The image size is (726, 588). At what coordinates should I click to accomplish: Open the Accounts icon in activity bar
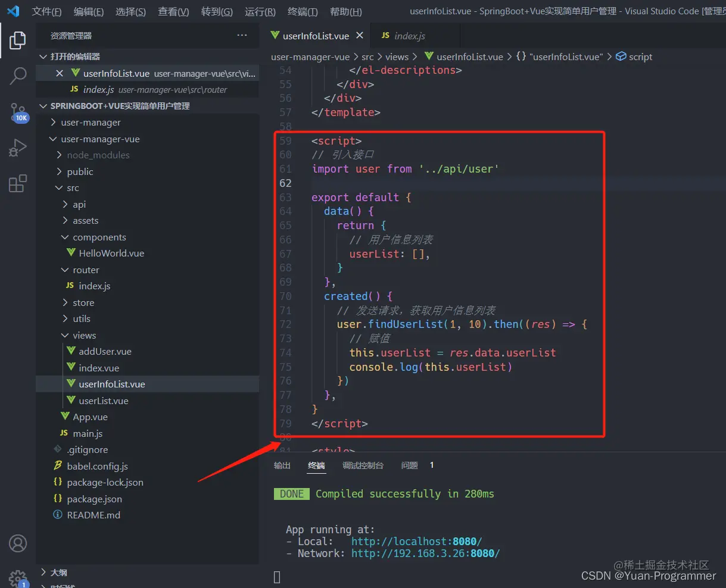pyautogui.click(x=18, y=543)
